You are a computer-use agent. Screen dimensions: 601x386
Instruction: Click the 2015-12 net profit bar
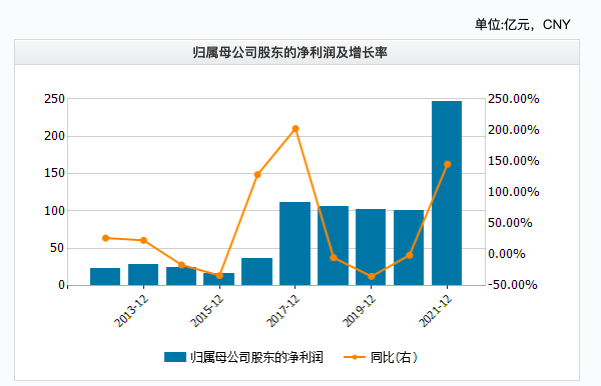pos(219,279)
